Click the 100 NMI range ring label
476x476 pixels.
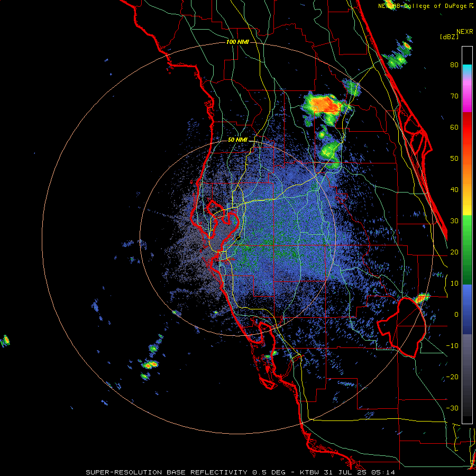pos(237,42)
